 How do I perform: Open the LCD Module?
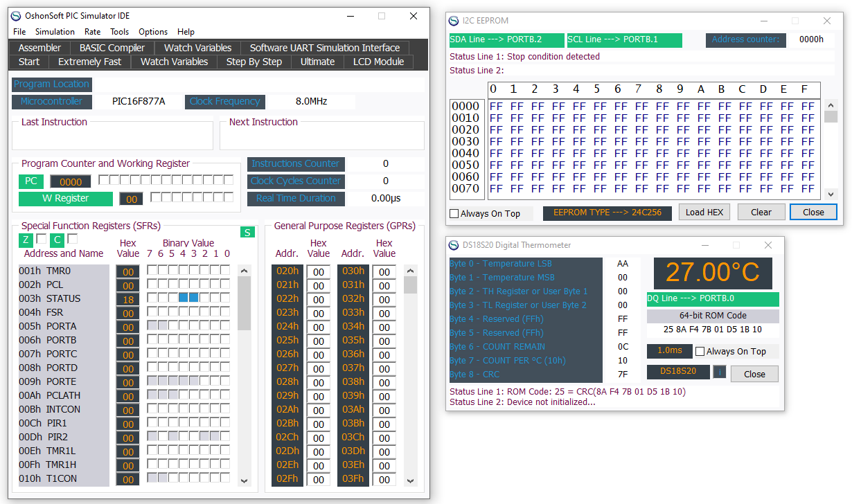coord(379,62)
